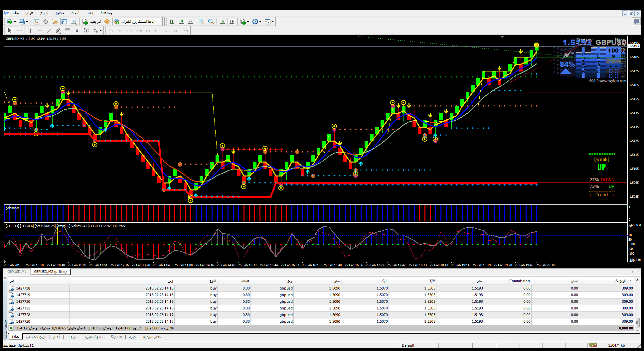This screenshot has width=644, height=351.
Task: Select the Arrows drawing tool
Action: click(x=96, y=31)
